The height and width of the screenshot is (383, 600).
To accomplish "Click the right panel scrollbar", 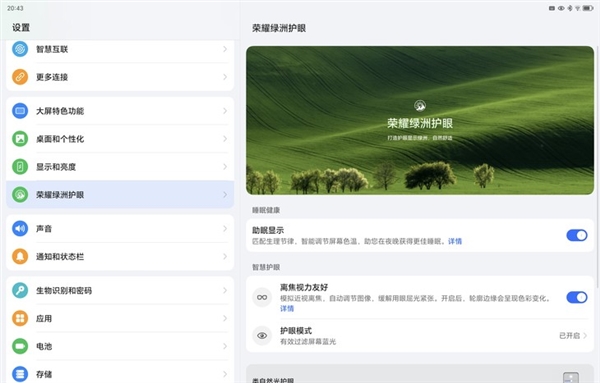I will pyautogui.click(x=597, y=166).
